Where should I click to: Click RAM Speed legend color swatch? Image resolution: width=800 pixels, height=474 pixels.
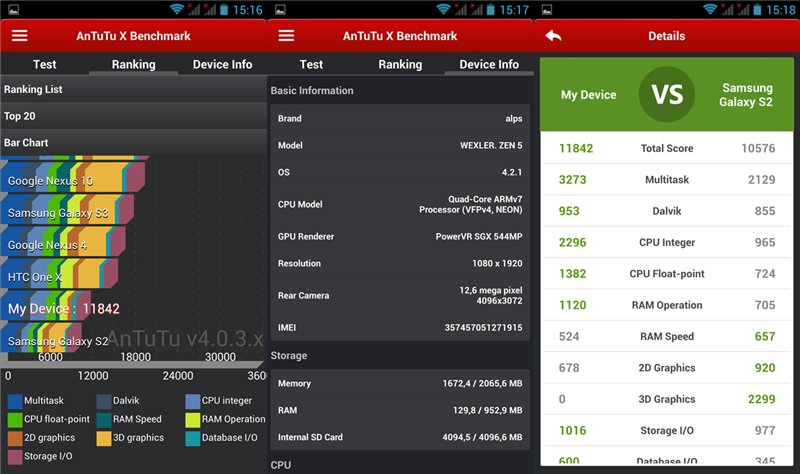click(104, 419)
